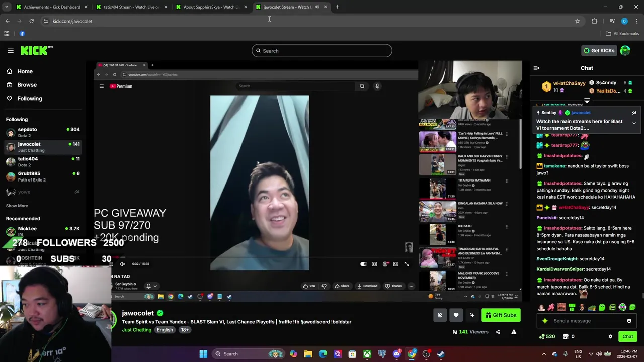This screenshot has width=644, height=362.
Task: Click the sparkle subscribe icon button
Action: point(472,315)
